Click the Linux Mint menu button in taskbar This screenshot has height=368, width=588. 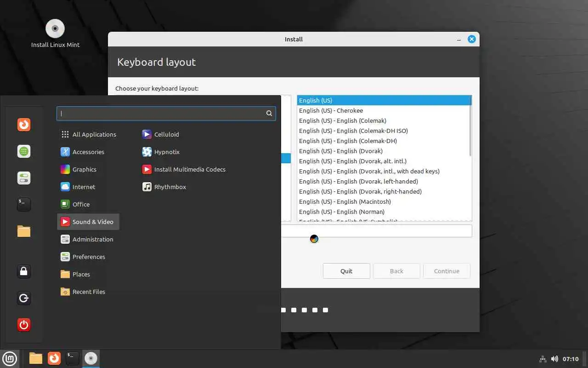pyautogui.click(x=10, y=358)
